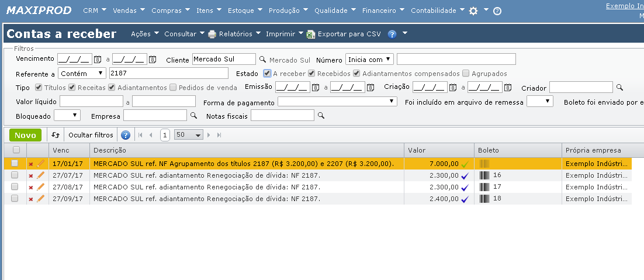Screen dimensions: 644x280
Task: Open the Número 'Inicia com' dropdown
Action: click(x=370, y=60)
